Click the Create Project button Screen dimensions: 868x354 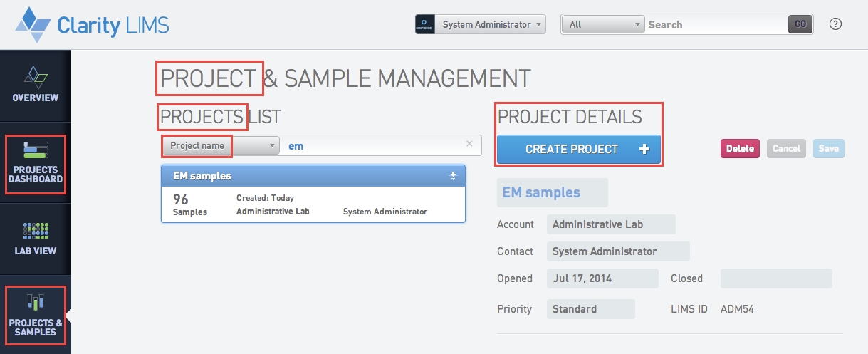(x=579, y=150)
